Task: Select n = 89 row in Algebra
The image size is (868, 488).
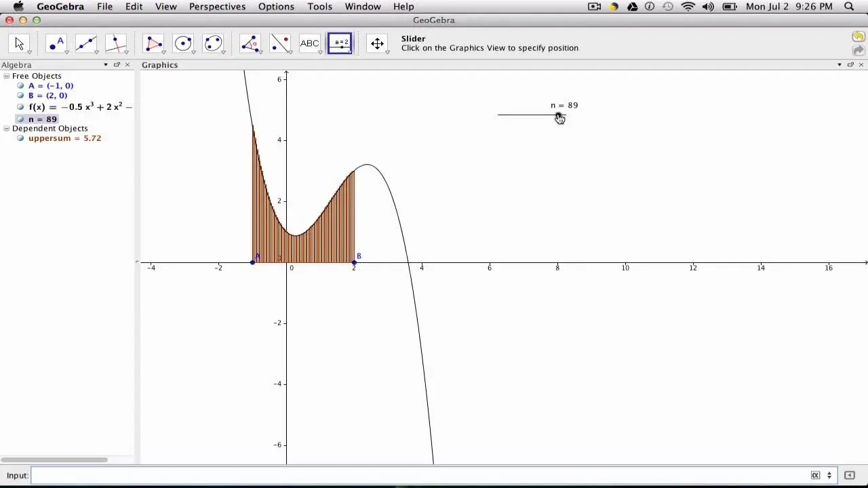Action: click(x=43, y=119)
